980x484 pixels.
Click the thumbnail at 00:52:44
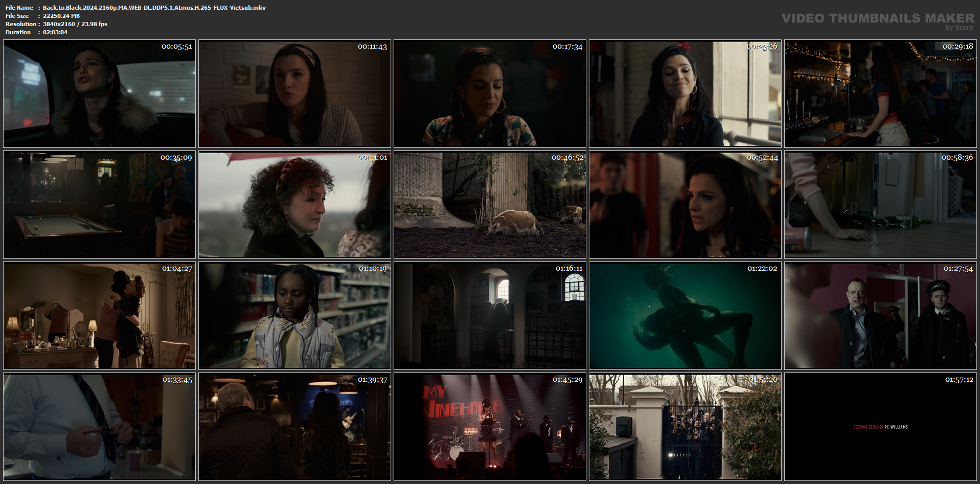click(685, 205)
